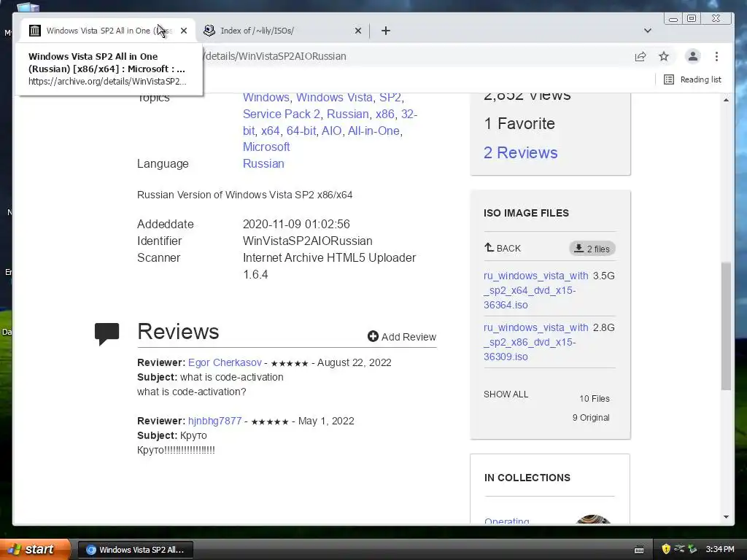Bookmark this page with the star icon
747x560 pixels.
coord(664,56)
